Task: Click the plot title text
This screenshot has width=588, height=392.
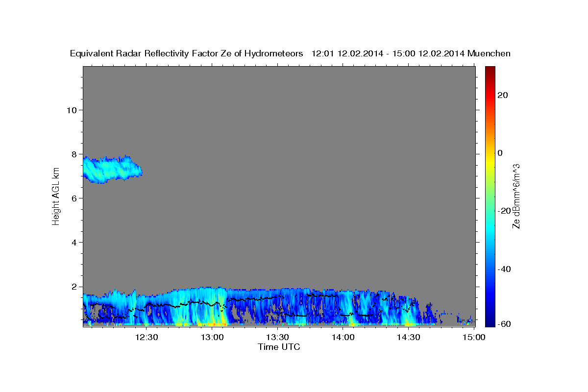Action: (291, 53)
